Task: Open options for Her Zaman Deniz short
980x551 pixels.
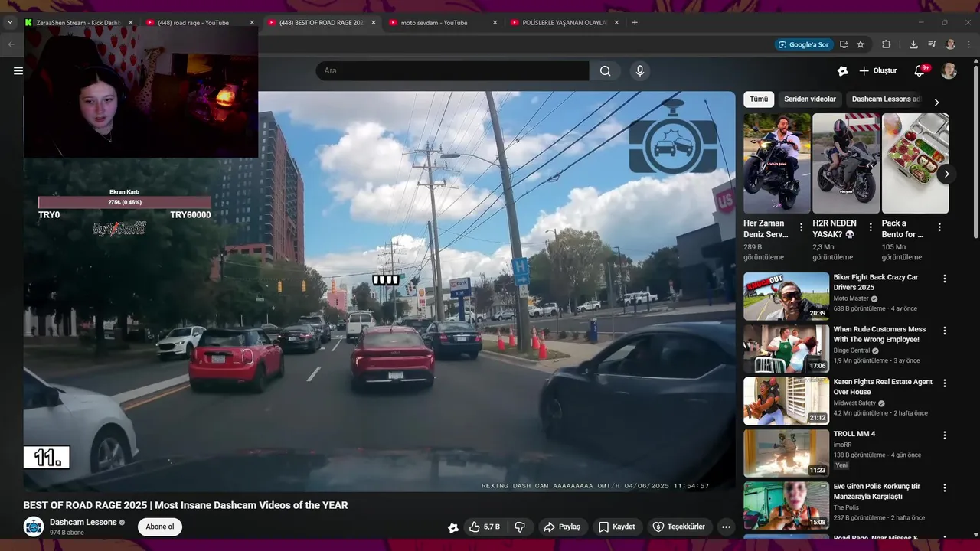Action: click(801, 227)
